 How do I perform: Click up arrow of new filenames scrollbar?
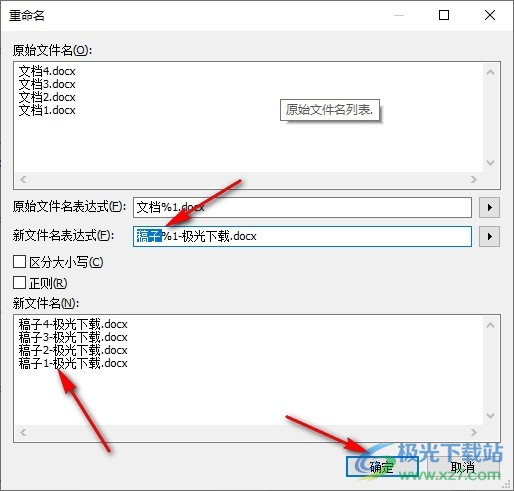tap(490, 325)
